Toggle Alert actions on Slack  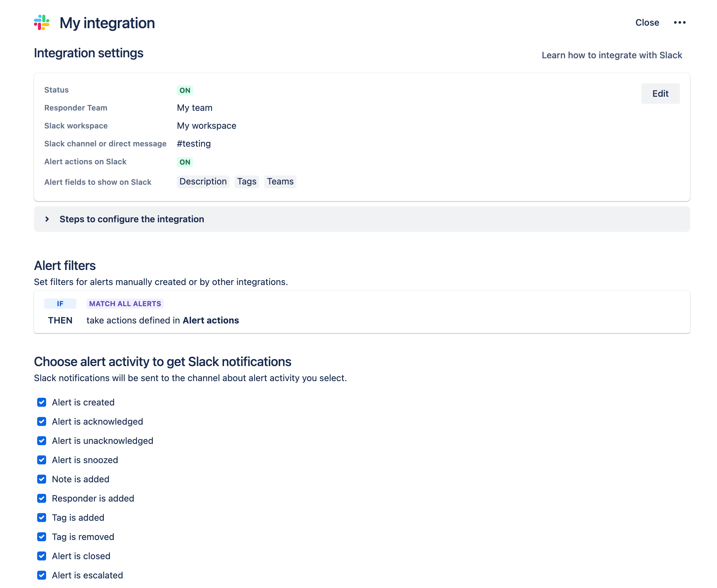point(185,162)
